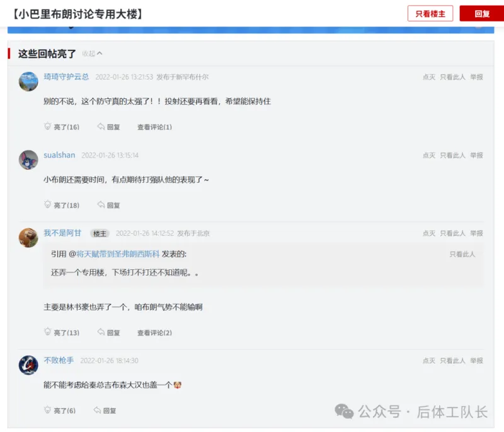The height and width of the screenshot is (432, 504).
Task: Click location label 发布于新罕布什尔
Action: tap(183, 77)
